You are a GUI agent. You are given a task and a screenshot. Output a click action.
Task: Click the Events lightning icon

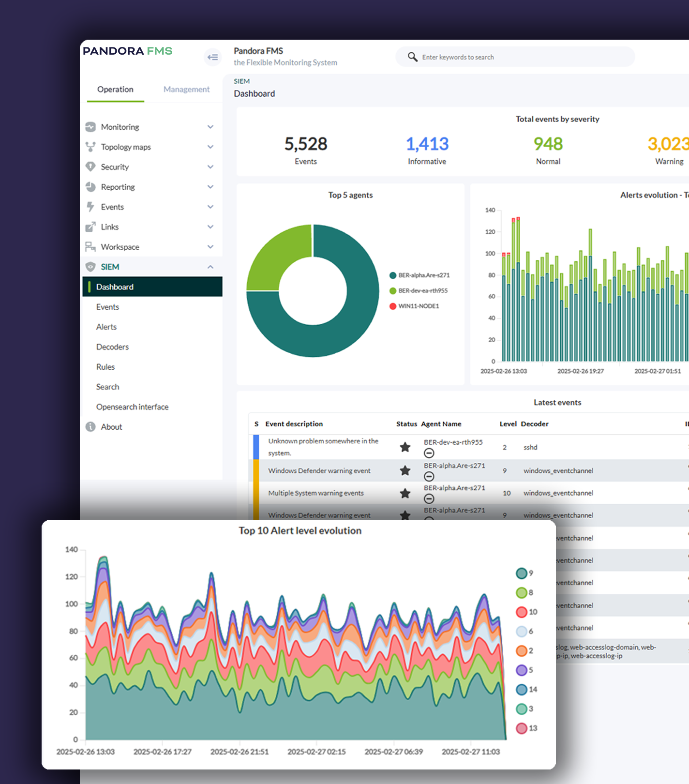coord(90,207)
